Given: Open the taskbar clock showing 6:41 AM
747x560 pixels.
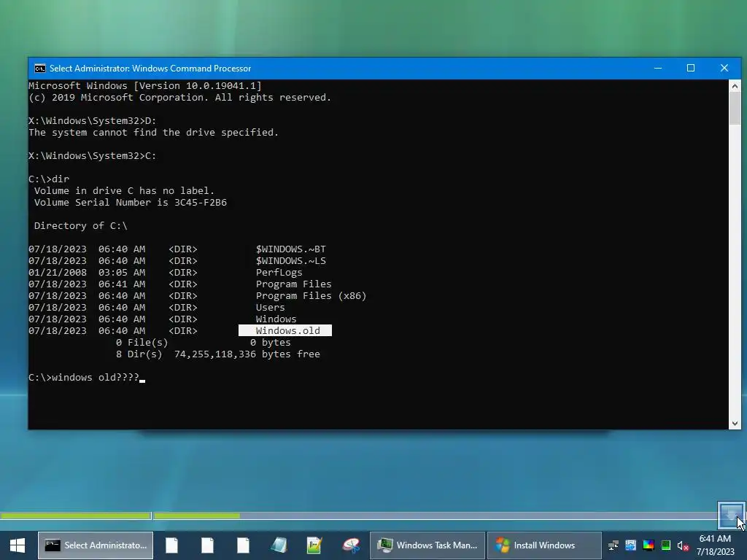Looking at the screenshot, I should 715,545.
